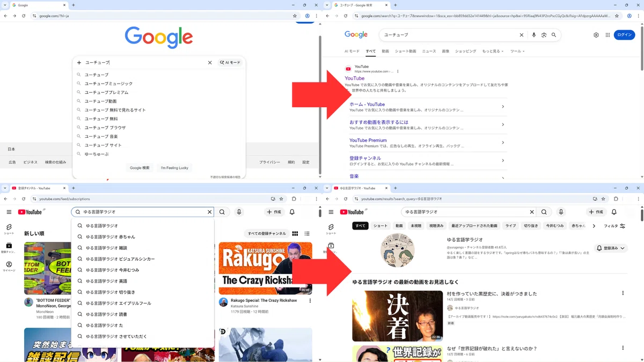The width and height of the screenshot is (644, 362).
Task: Expand chevron on ホーム - YouTube sitelink
Action: pos(503,107)
